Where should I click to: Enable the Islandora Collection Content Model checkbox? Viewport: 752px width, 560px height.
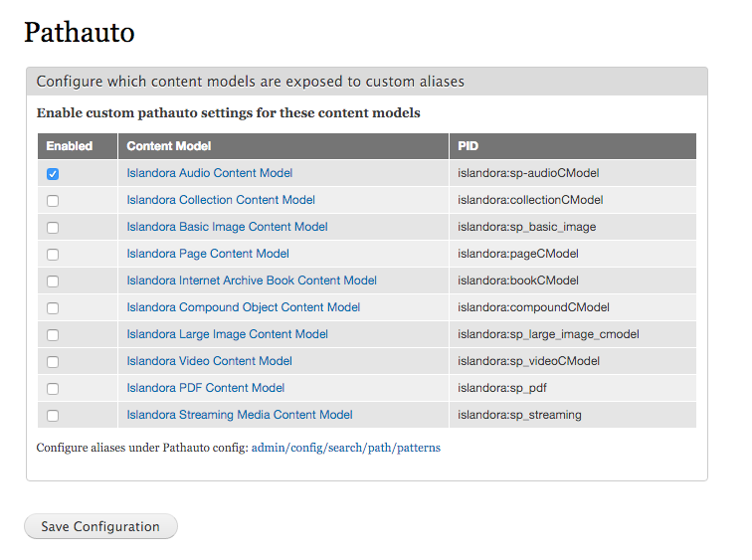tap(53, 201)
